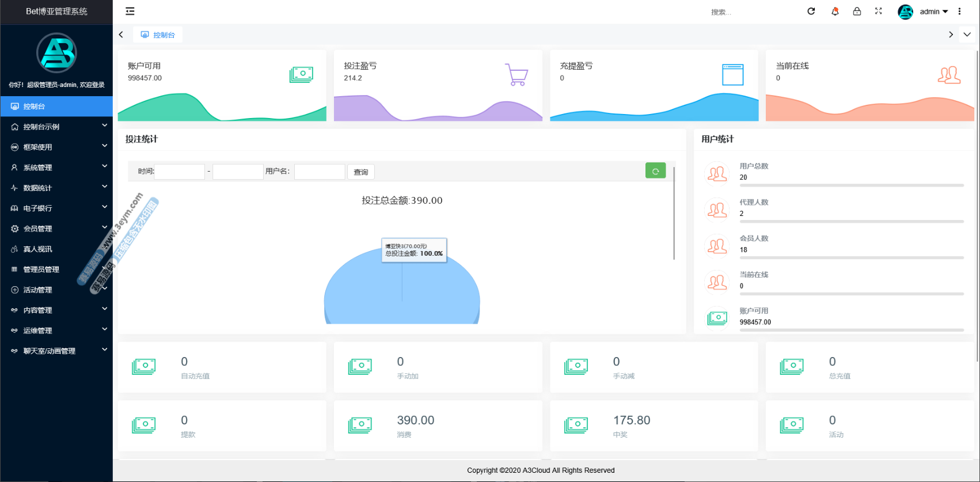Toggle fullscreen with the expand icon
980x482 pixels.
pyautogui.click(x=878, y=12)
